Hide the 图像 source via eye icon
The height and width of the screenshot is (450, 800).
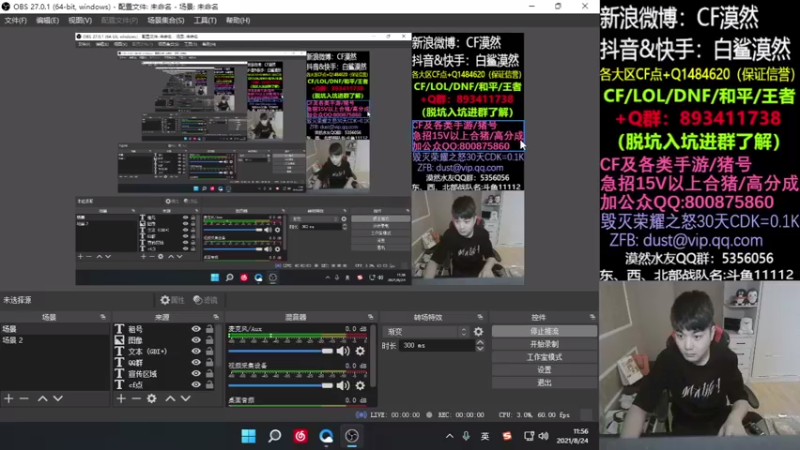(196, 340)
